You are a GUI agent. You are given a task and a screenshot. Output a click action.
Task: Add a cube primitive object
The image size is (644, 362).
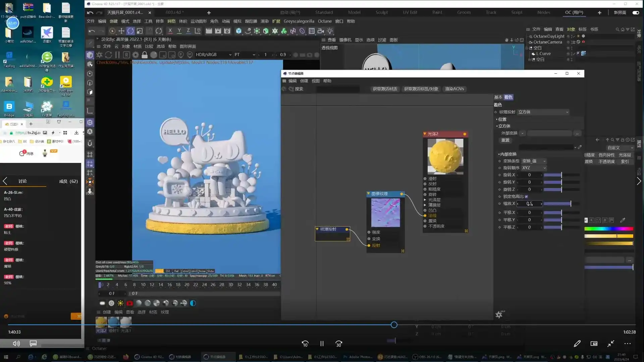click(238, 31)
